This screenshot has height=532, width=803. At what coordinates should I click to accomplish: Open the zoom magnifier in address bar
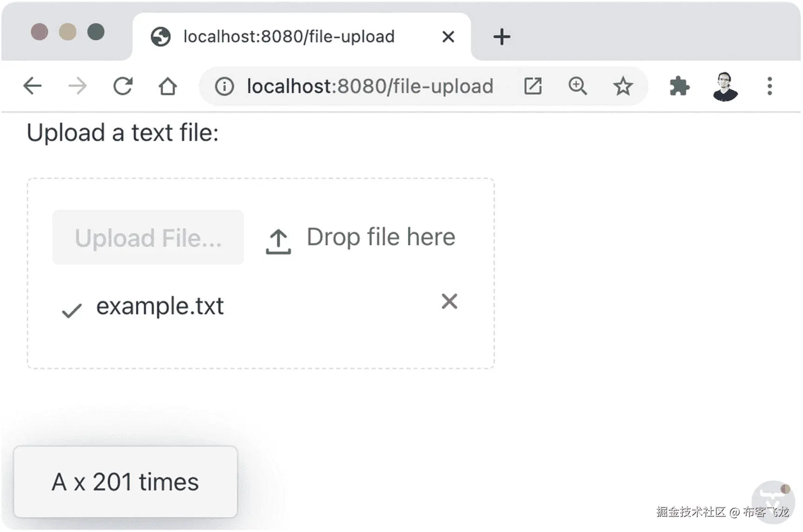pos(578,86)
